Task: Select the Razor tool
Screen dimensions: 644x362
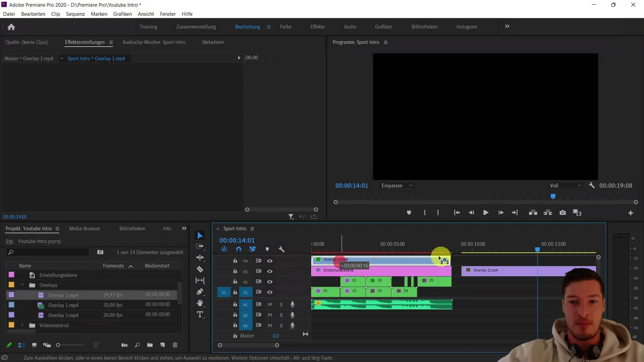Action: [x=200, y=269]
